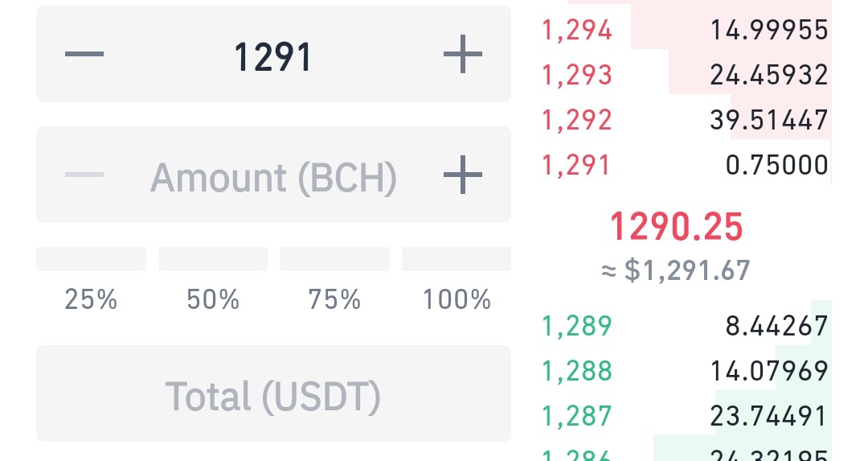Decrease the price with the minus icon
The height and width of the screenshot is (461, 868).
coord(84,54)
